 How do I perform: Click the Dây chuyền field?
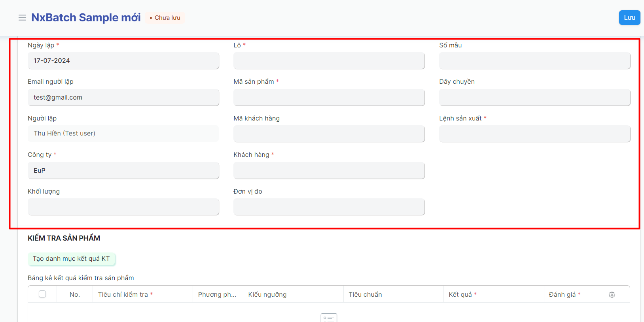534,98
